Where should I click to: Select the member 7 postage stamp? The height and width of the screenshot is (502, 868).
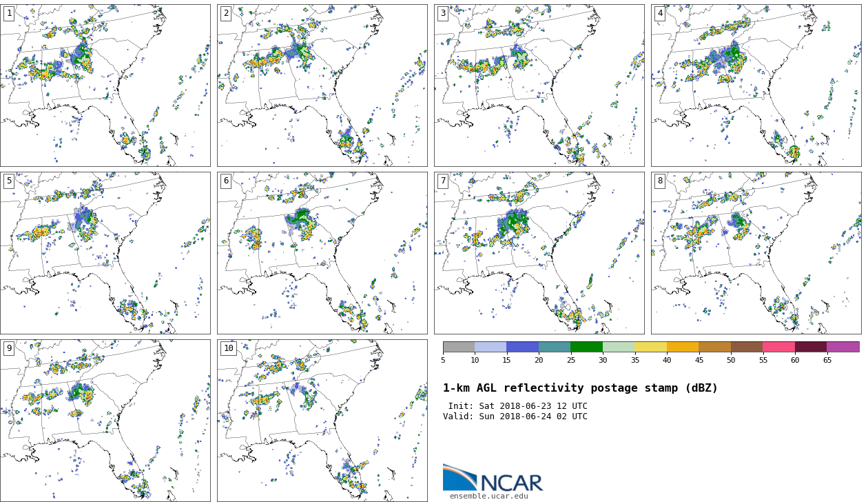tap(539, 253)
